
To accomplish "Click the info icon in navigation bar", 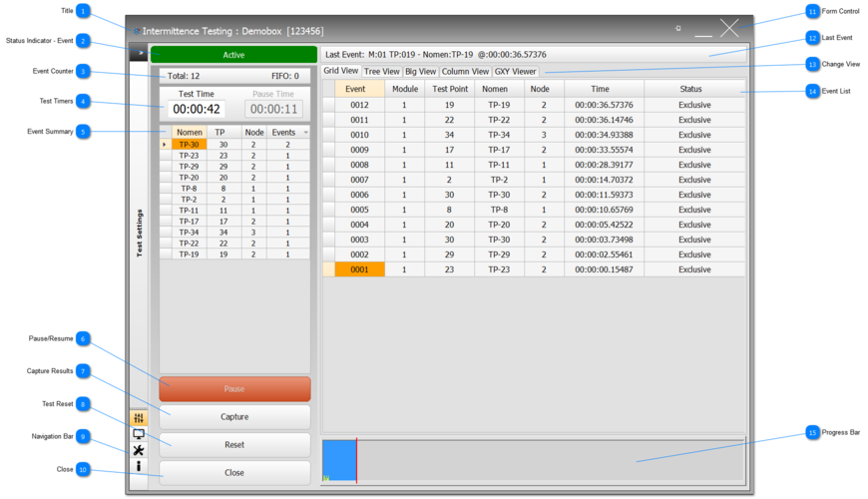I will click(x=138, y=466).
